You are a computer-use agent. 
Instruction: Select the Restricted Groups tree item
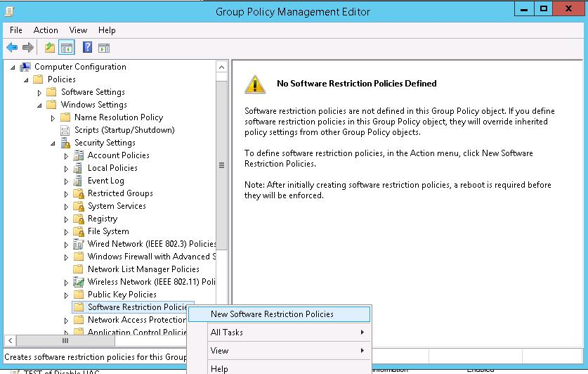coord(120,193)
